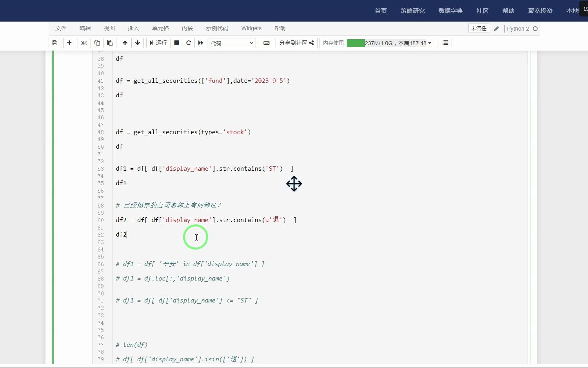Click line number 60 in the gutter
The image size is (588, 368).
pyautogui.click(x=101, y=220)
